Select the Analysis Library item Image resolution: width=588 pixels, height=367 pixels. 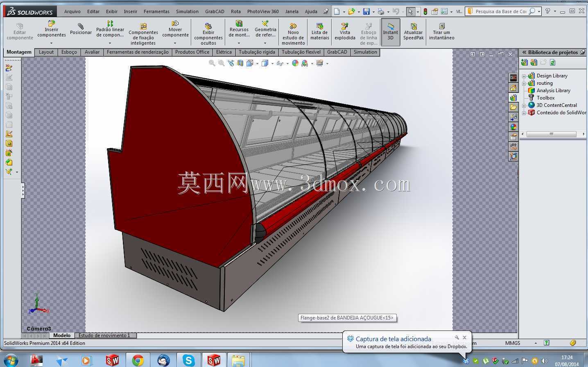coord(553,91)
